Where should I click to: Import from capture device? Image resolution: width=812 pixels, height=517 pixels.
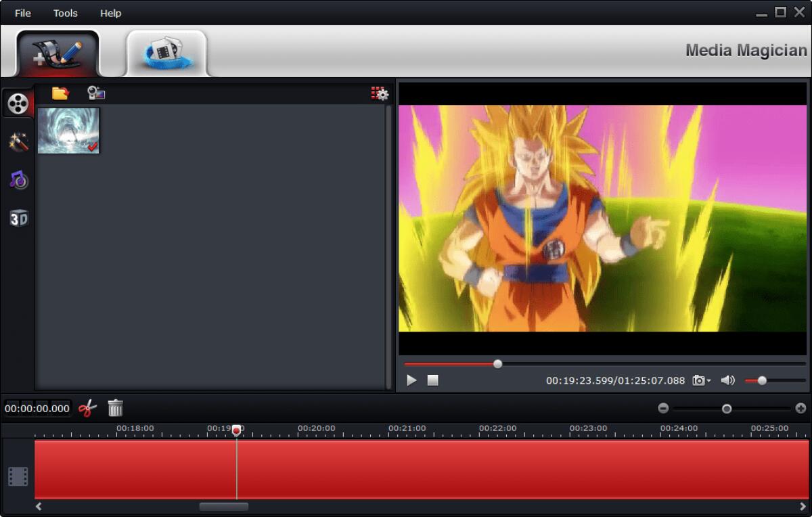pyautogui.click(x=96, y=93)
